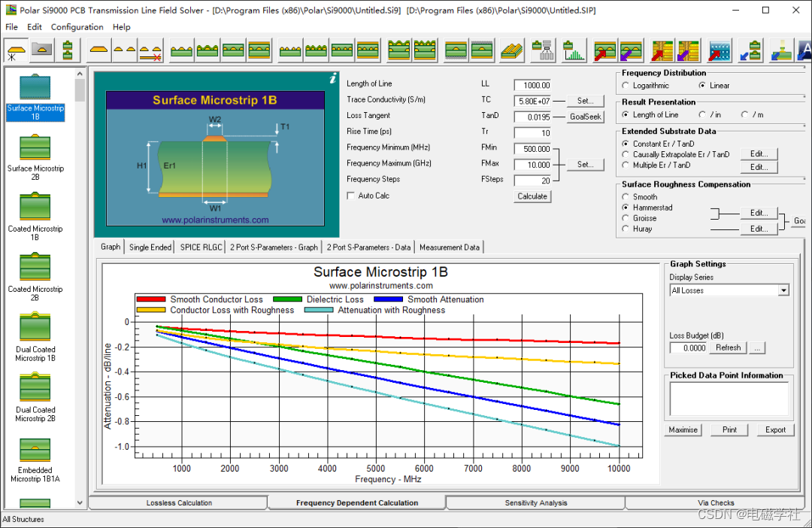This screenshot has width=812, height=528.
Task: Choose Logarithmic frequency distribution
Action: [626, 86]
